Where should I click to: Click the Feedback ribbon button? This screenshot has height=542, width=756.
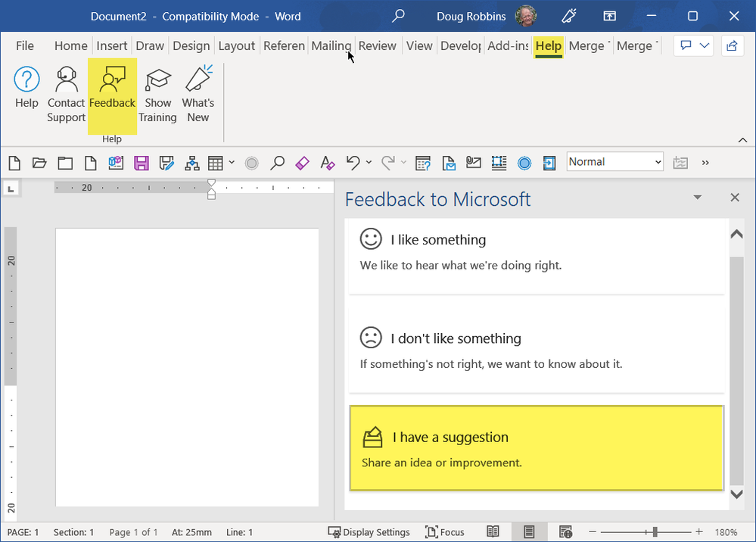pyautogui.click(x=112, y=95)
